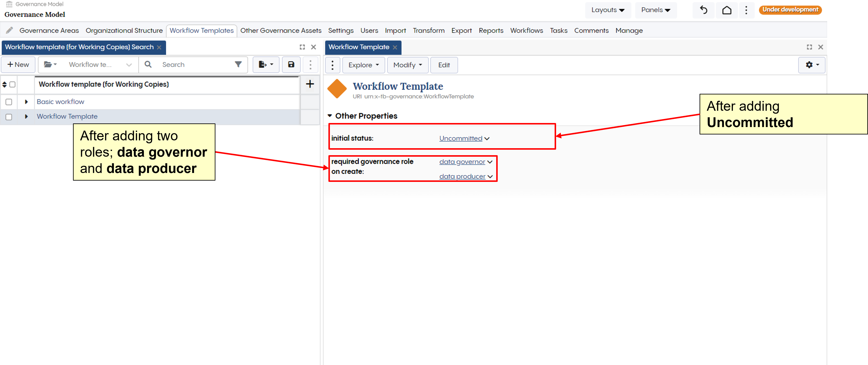
Task: Click the New button to create a template
Action: coord(18,64)
